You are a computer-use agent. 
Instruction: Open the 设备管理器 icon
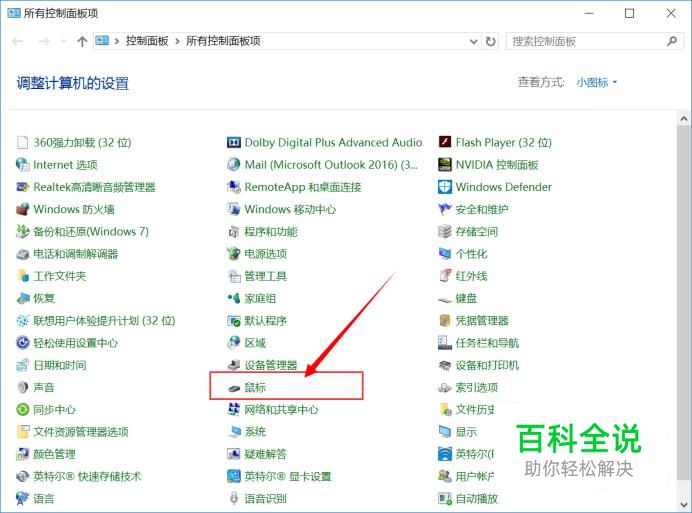(x=233, y=365)
